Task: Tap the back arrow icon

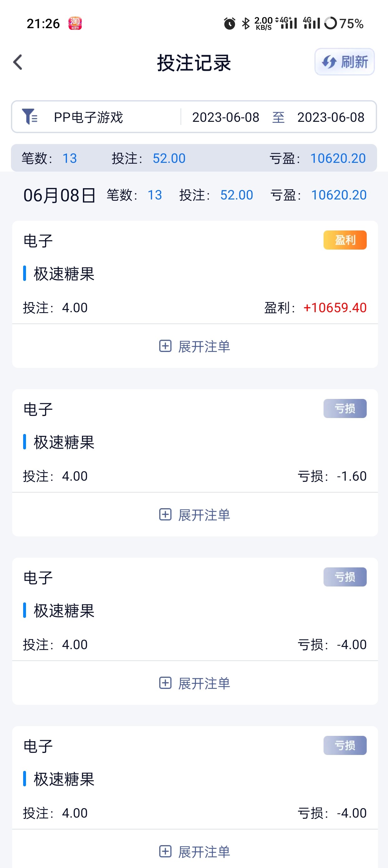Action: (18, 62)
